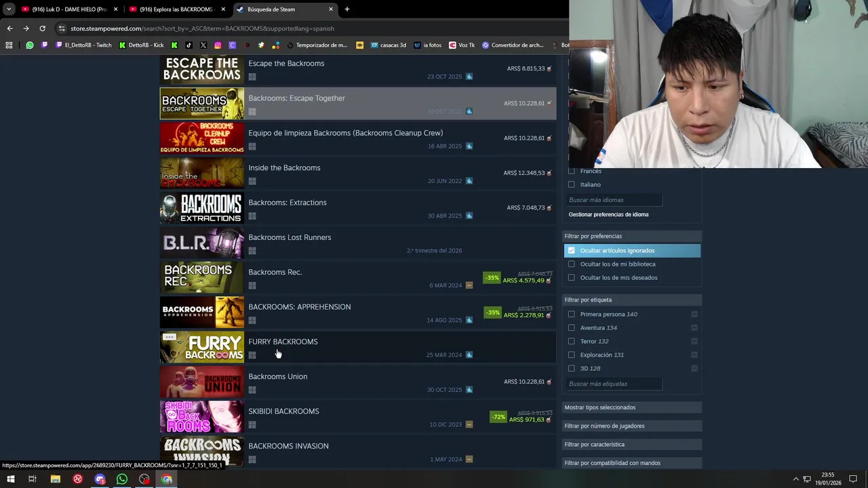The width and height of the screenshot is (868, 488).
Task: Click review score icon in Backrooms Union row
Action: 469,390
